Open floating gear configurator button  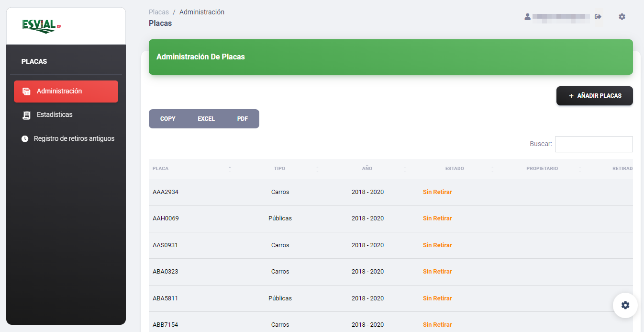[625, 305]
